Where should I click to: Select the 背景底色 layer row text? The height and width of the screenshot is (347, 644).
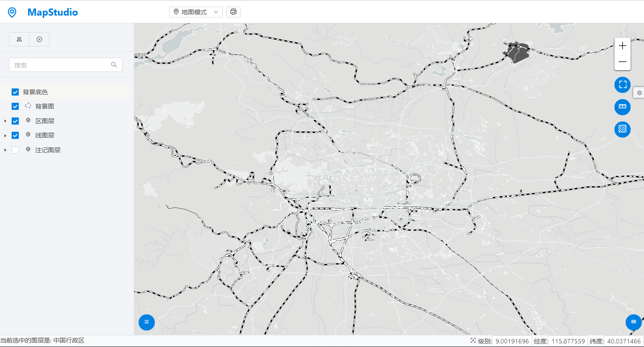(x=35, y=92)
